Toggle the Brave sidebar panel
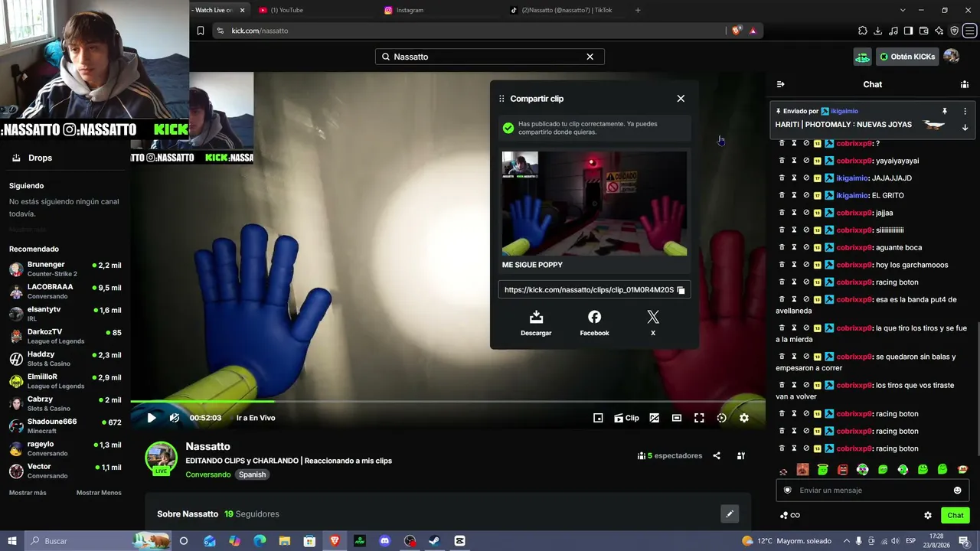Image resolution: width=980 pixels, height=551 pixels. [908, 31]
